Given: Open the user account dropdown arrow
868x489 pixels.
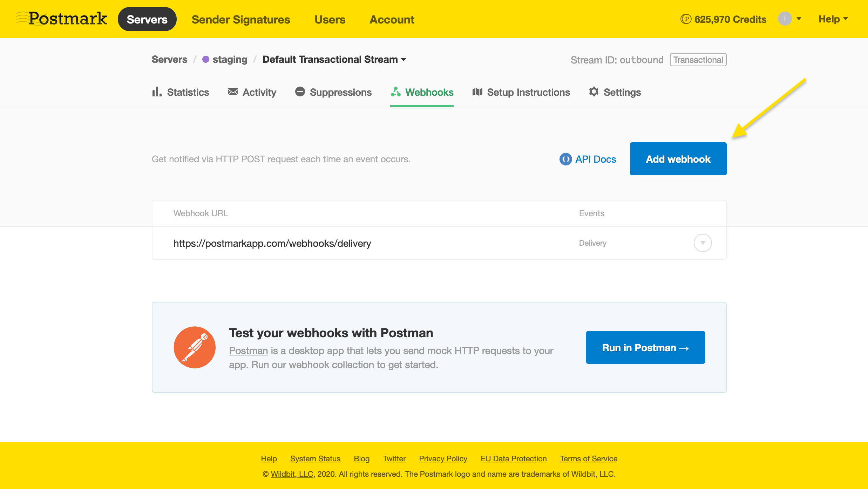Looking at the screenshot, I should (799, 19).
